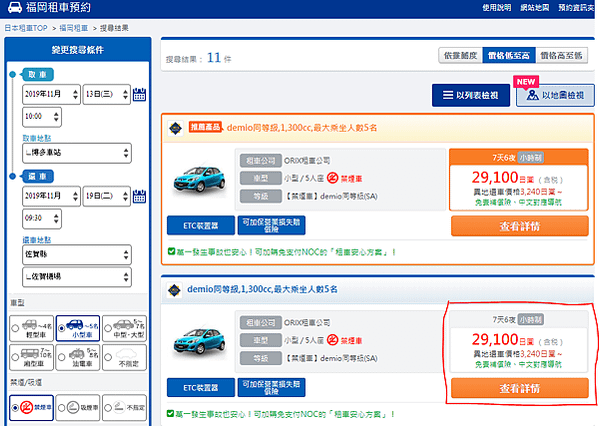Viewport: 599px width, 426px height.
Task: Open return time dropdown 09:30
Action: click(42, 219)
